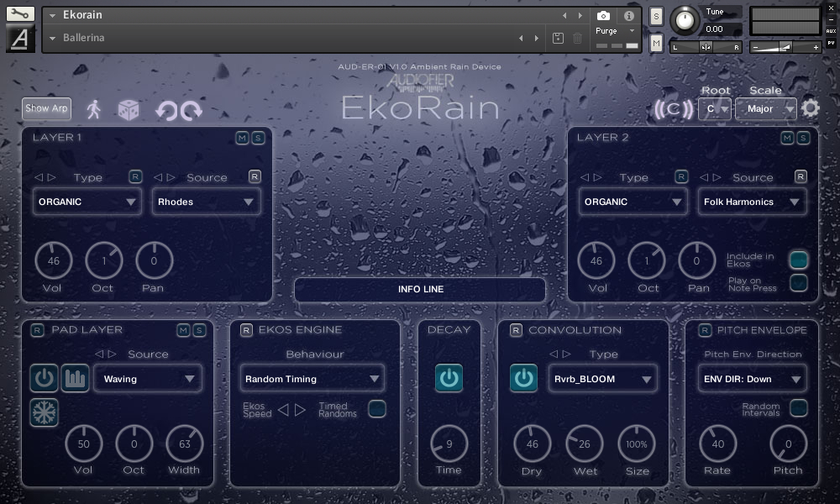The height and width of the screenshot is (504, 840).
Task: Randomize Layer 1 Source with R button
Action: pos(255,176)
